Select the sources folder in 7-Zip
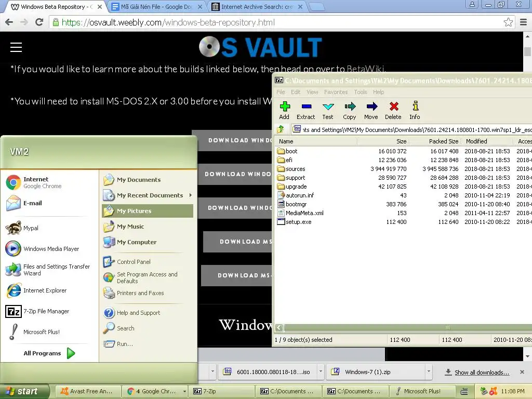The image size is (532, 399). [295, 169]
